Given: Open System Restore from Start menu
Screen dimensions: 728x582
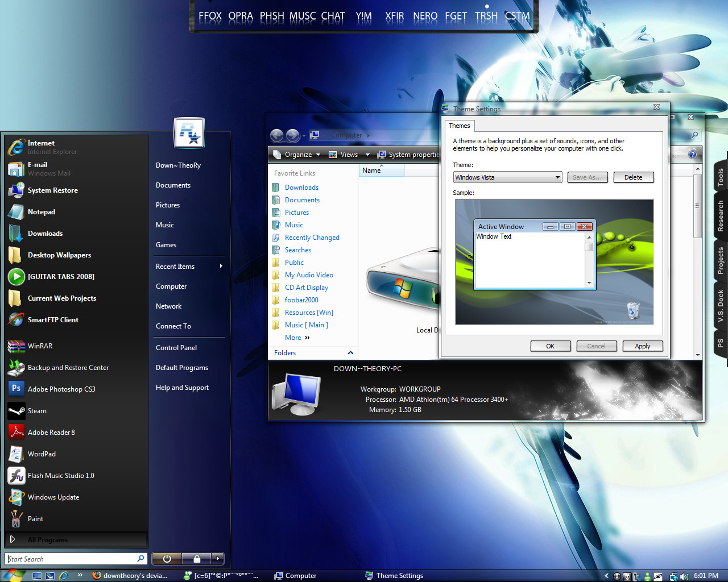Looking at the screenshot, I should [x=76, y=190].
